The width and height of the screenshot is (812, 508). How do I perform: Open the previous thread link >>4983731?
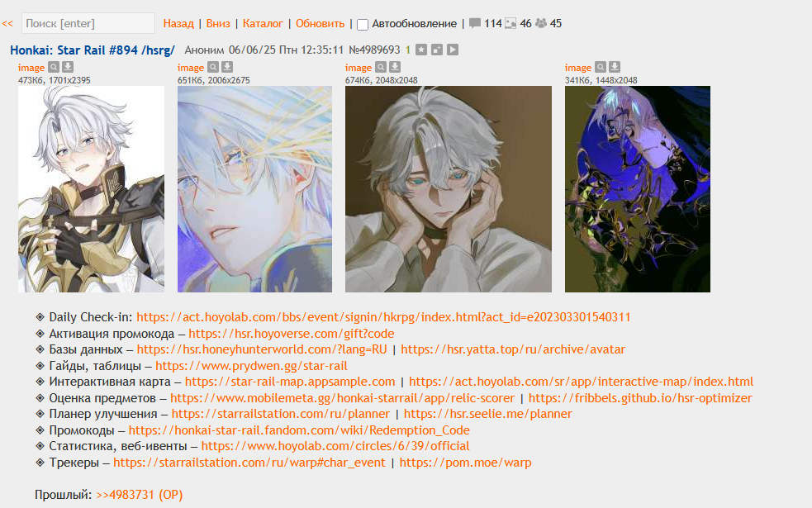(x=140, y=495)
